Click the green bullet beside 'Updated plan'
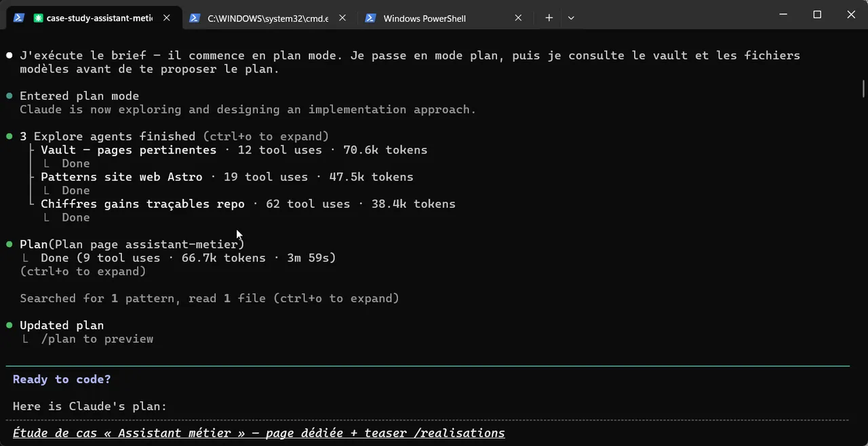The image size is (868, 446). pyautogui.click(x=9, y=326)
